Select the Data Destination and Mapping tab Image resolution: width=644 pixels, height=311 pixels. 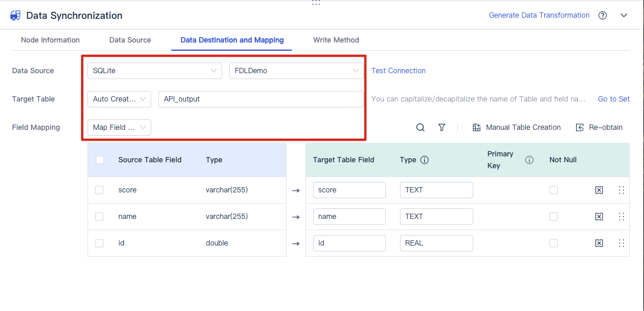232,40
